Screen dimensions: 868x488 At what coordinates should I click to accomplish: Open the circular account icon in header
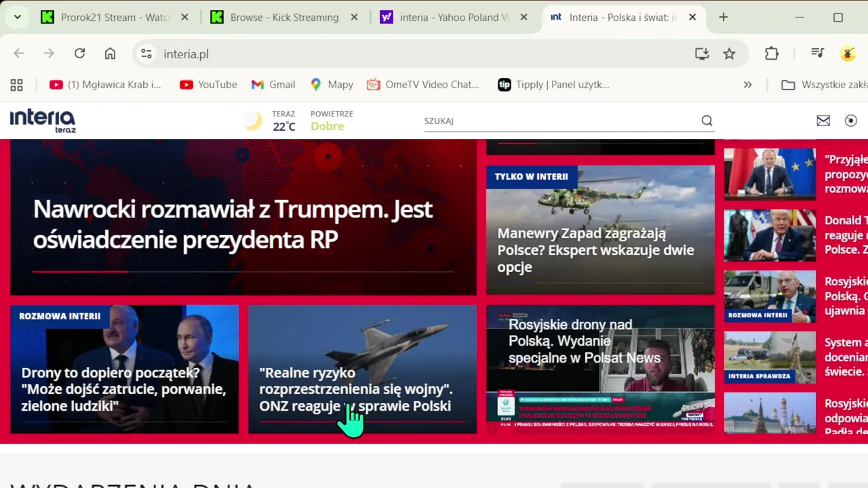(x=851, y=121)
